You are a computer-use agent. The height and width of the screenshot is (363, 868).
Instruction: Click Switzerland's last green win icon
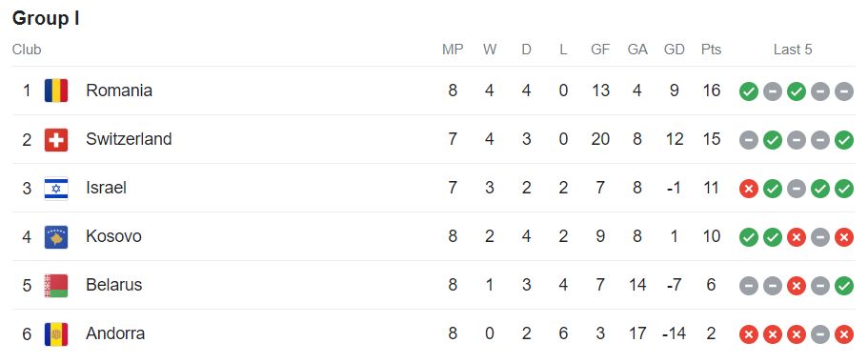[843, 140]
